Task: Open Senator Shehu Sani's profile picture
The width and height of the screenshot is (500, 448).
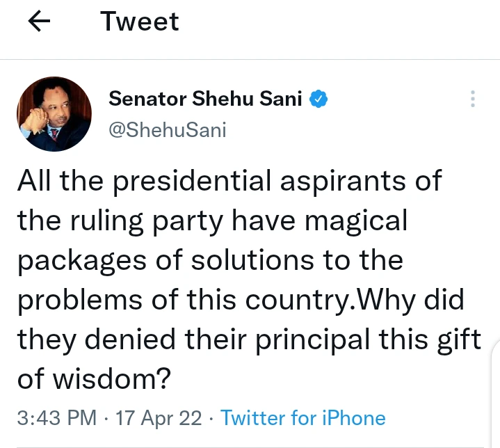Action: point(54,114)
